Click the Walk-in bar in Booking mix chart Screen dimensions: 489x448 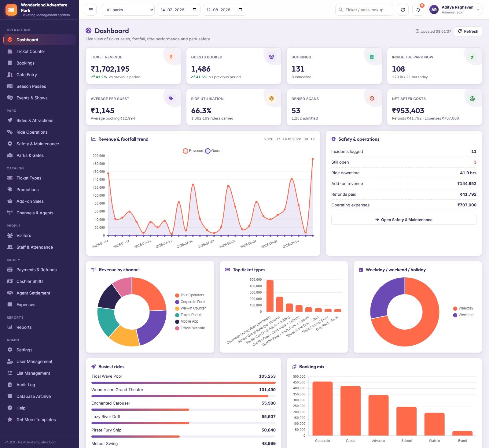pyautogui.click(x=434, y=424)
